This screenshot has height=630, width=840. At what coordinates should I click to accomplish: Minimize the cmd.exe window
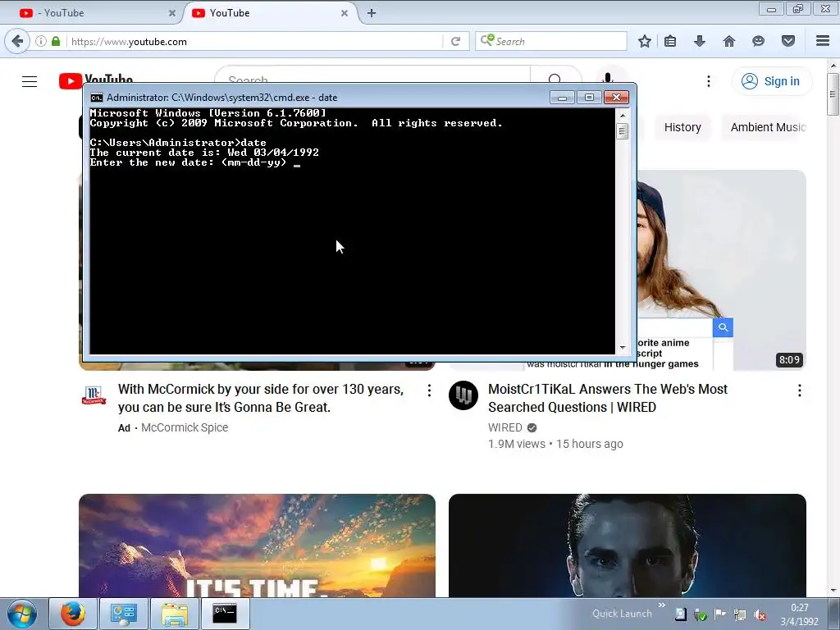[x=562, y=97]
